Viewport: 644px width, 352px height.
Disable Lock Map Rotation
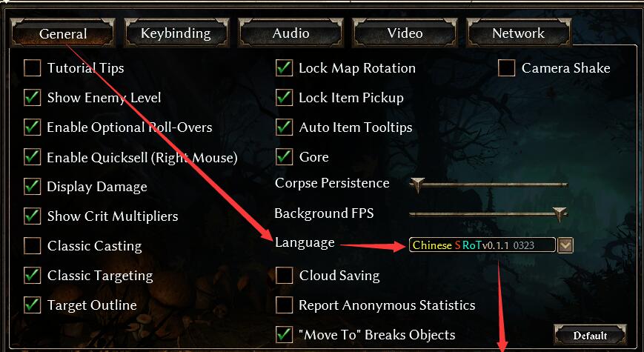(x=285, y=67)
